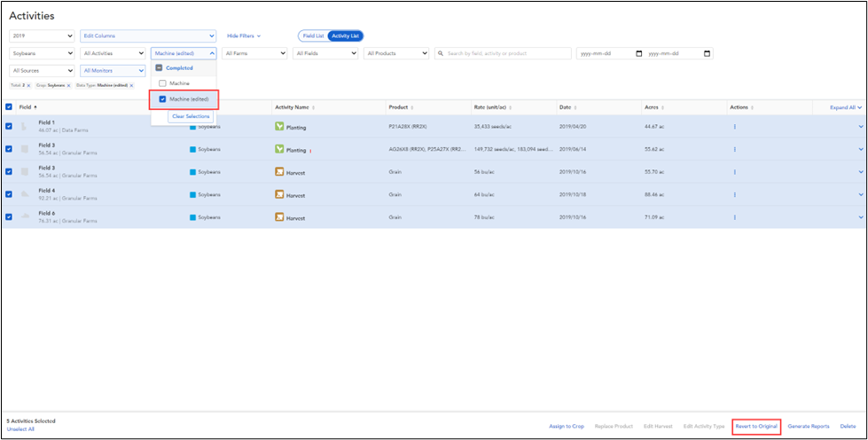
Task: Open the actions kebab menu for Field 4
Action: pyautogui.click(x=735, y=194)
